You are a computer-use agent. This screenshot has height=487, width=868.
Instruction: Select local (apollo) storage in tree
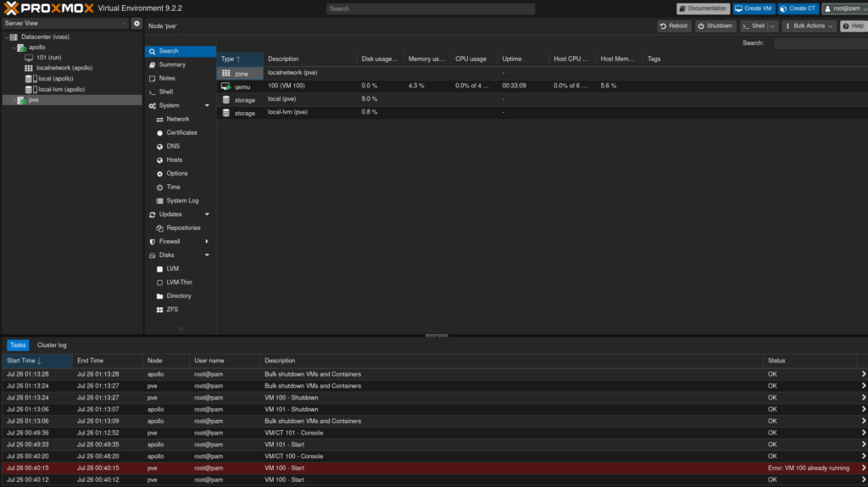(55, 79)
